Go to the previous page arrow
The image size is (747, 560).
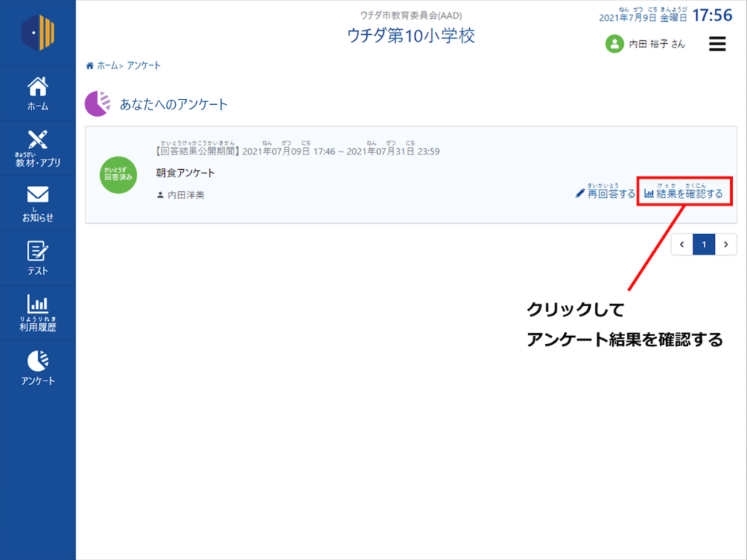[681, 245]
